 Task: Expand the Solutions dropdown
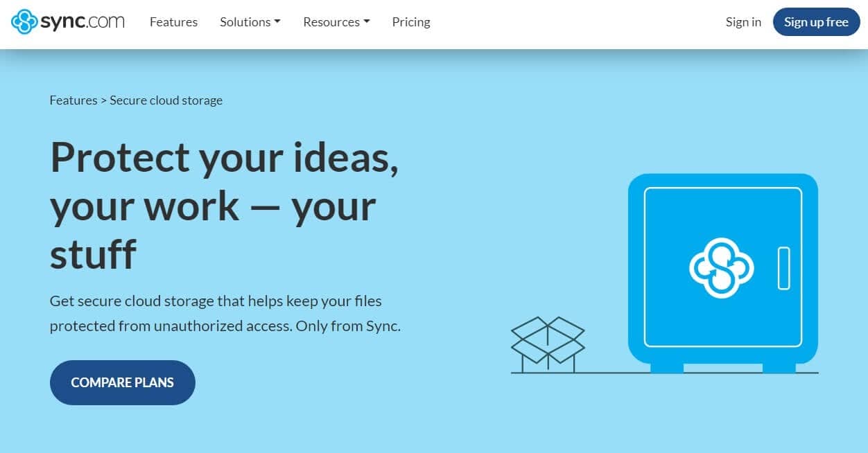click(250, 21)
